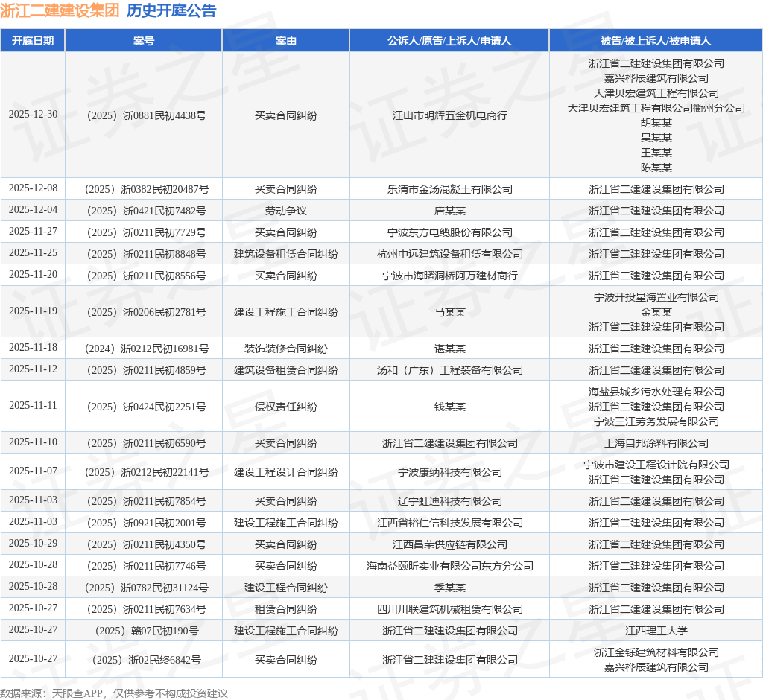
Task: Click plaintiff 钱某某
Action: (x=449, y=407)
